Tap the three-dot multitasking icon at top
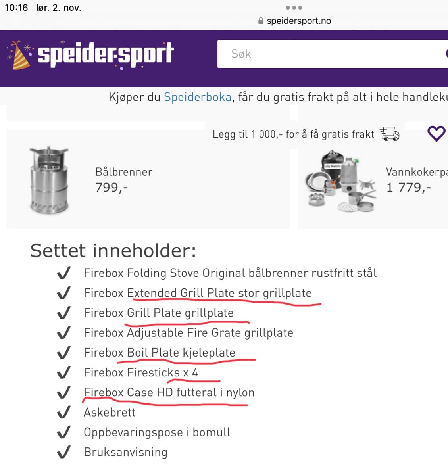The image size is (448, 476). (294, 8)
